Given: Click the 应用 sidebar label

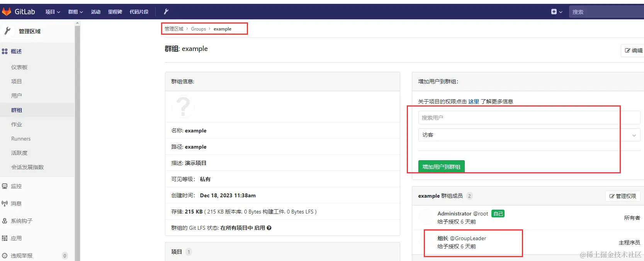Looking at the screenshot, I should coord(16,238).
